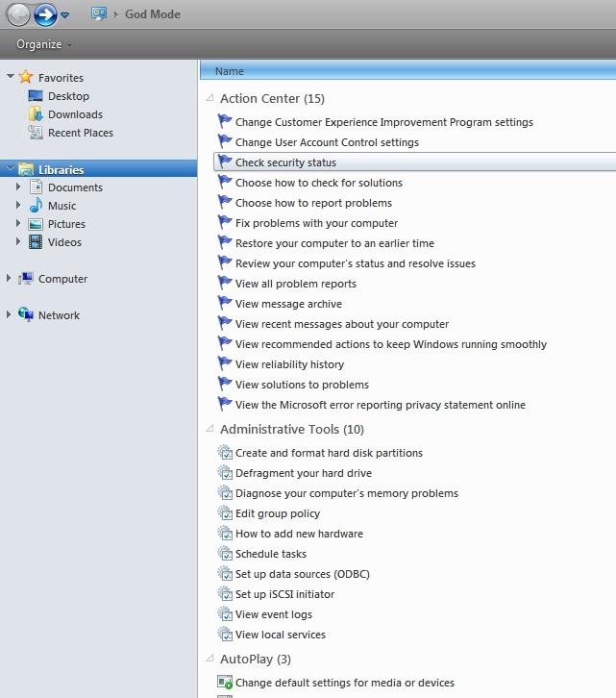Image resolution: width=616 pixels, height=698 pixels.
Task: Open View reliability history
Action: (x=290, y=364)
